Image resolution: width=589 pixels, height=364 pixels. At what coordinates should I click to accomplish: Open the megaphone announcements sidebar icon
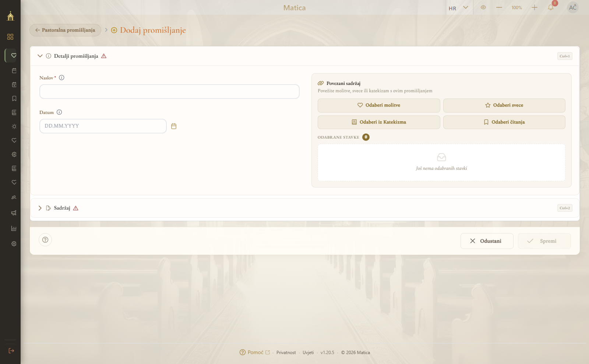(14, 213)
